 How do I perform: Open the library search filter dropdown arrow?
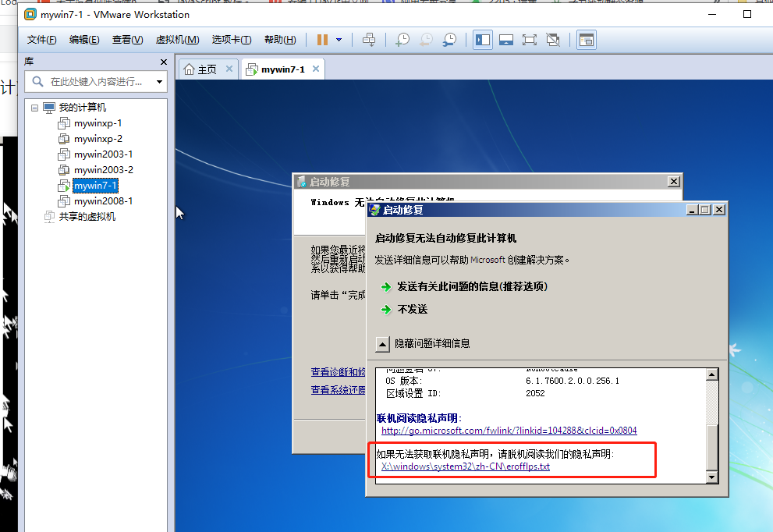point(159,82)
